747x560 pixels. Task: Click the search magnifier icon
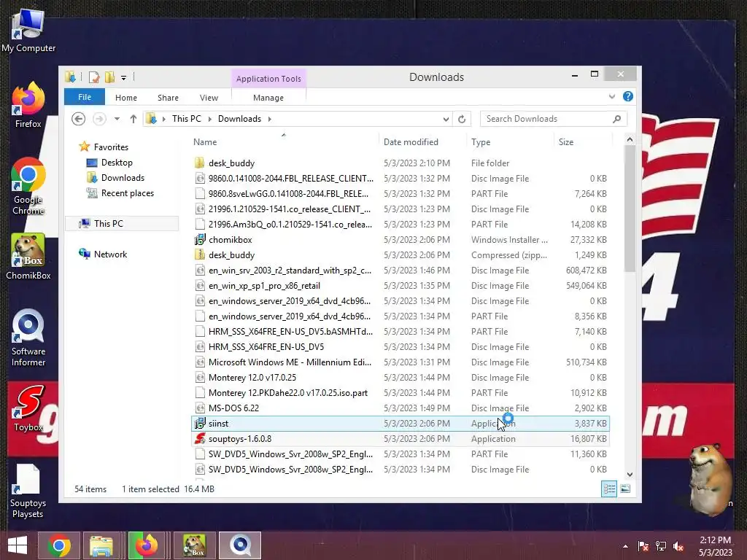coord(616,119)
